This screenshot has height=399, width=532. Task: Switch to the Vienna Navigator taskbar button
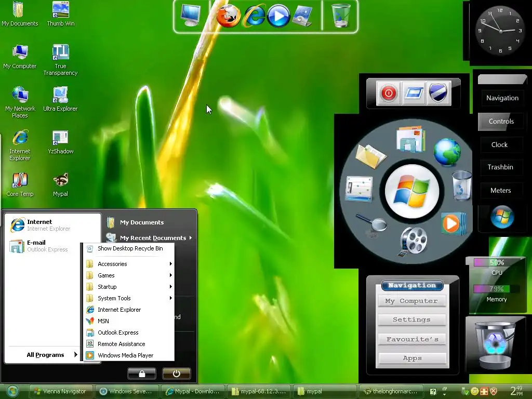tap(61, 391)
